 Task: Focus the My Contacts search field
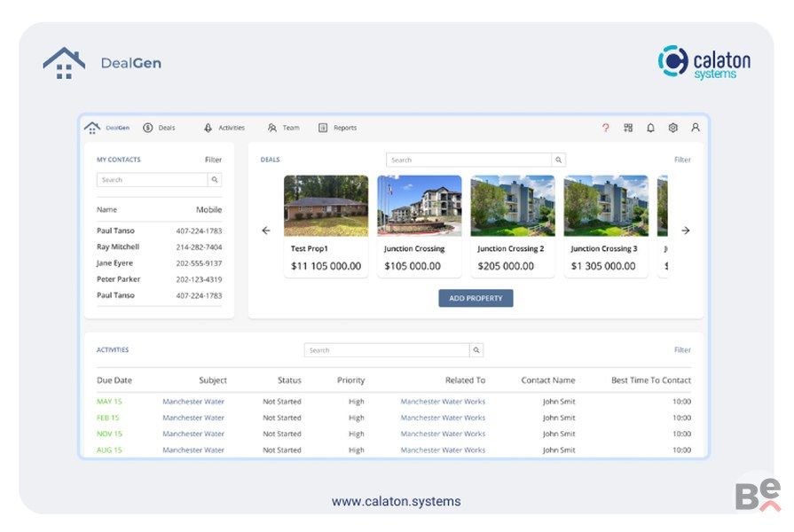click(x=152, y=180)
